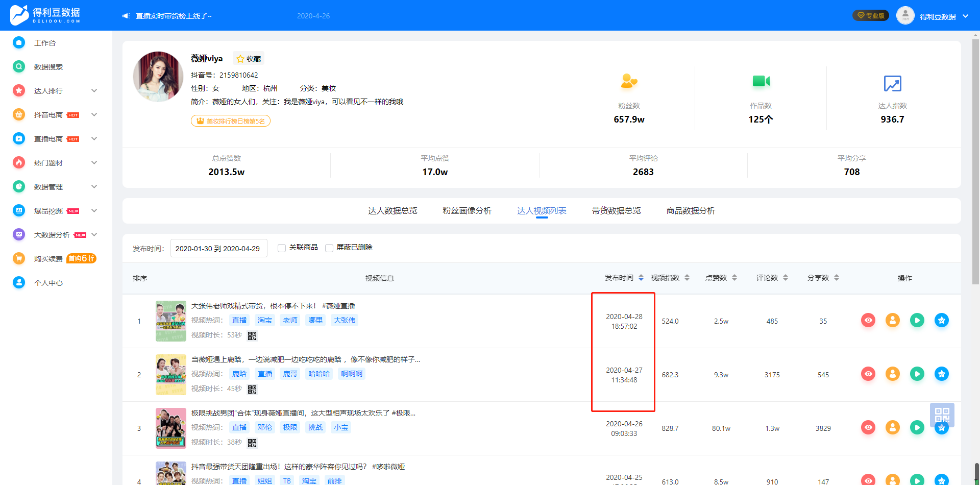Open QR code icon for row 3 video
Screen dimensions: 980x485
(x=252, y=443)
